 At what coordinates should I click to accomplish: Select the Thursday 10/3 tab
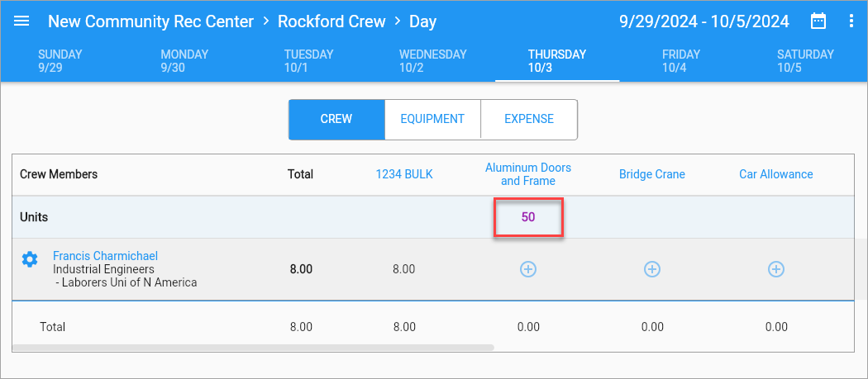(x=557, y=61)
